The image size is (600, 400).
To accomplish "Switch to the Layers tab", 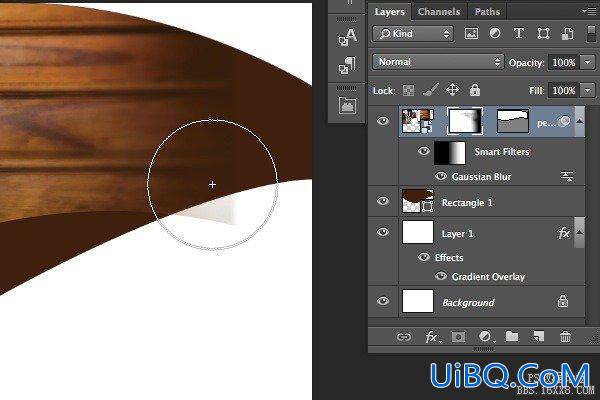I will [390, 12].
